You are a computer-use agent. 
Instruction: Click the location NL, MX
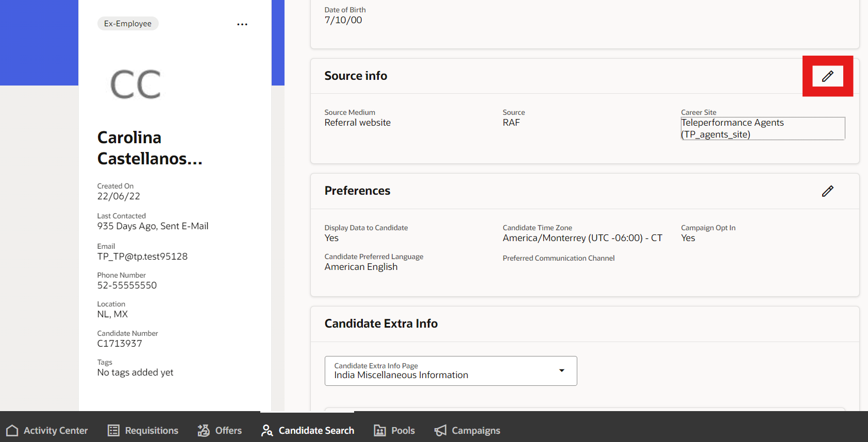pos(112,314)
